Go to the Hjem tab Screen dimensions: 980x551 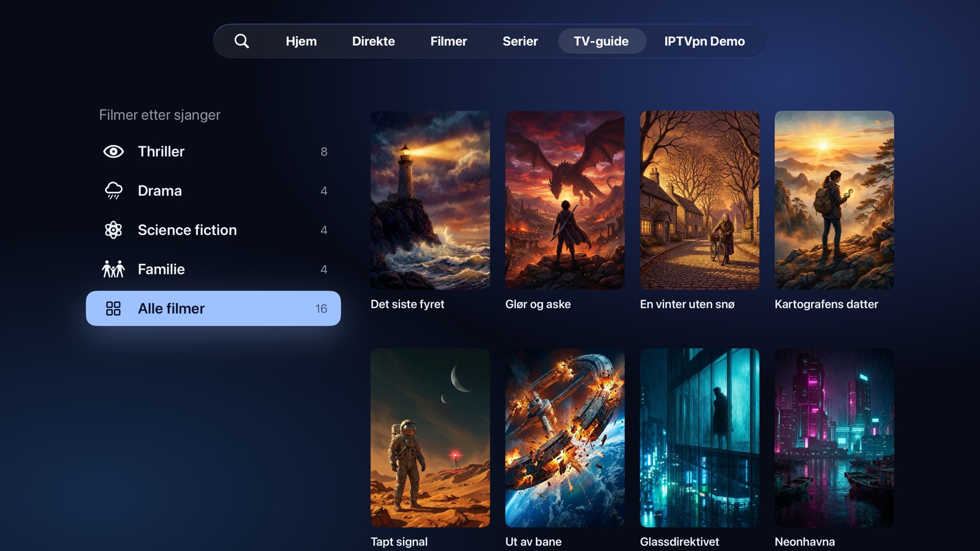301,41
